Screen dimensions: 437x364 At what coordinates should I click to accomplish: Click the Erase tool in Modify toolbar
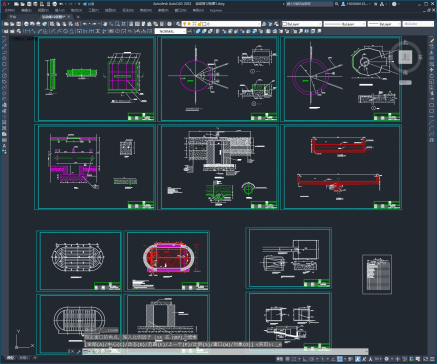pyautogui.click(x=432, y=40)
